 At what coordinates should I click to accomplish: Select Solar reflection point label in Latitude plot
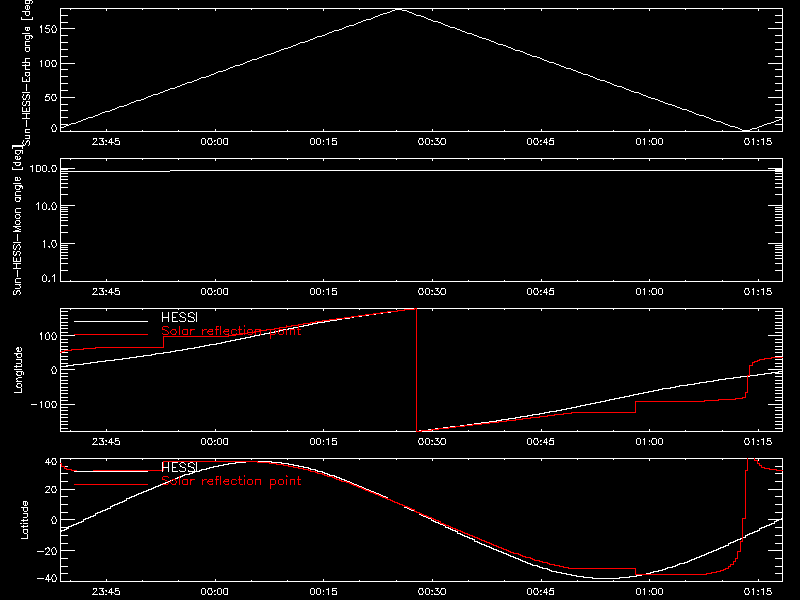pyautogui.click(x=231, y=481)
